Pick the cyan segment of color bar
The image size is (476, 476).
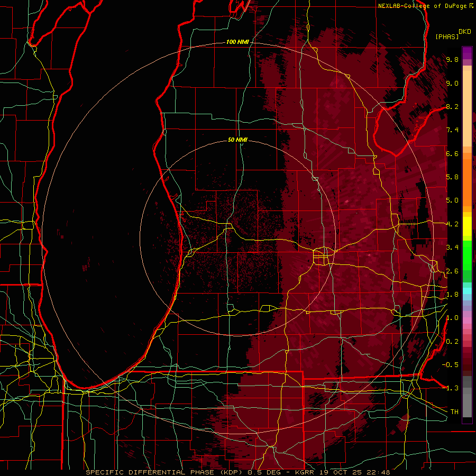467,290
